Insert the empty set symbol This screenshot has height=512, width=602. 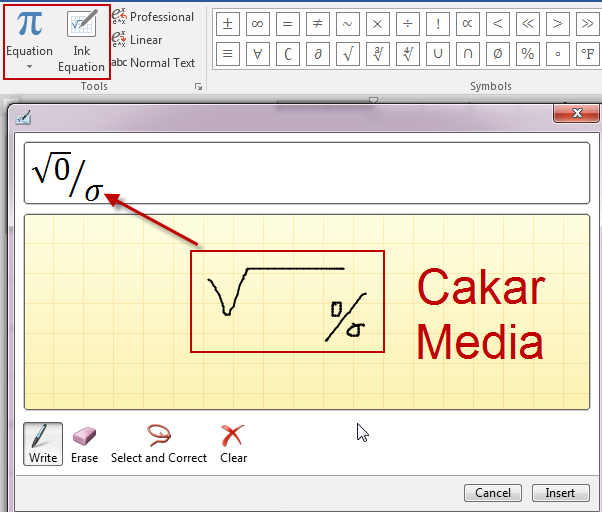[498, 54]
